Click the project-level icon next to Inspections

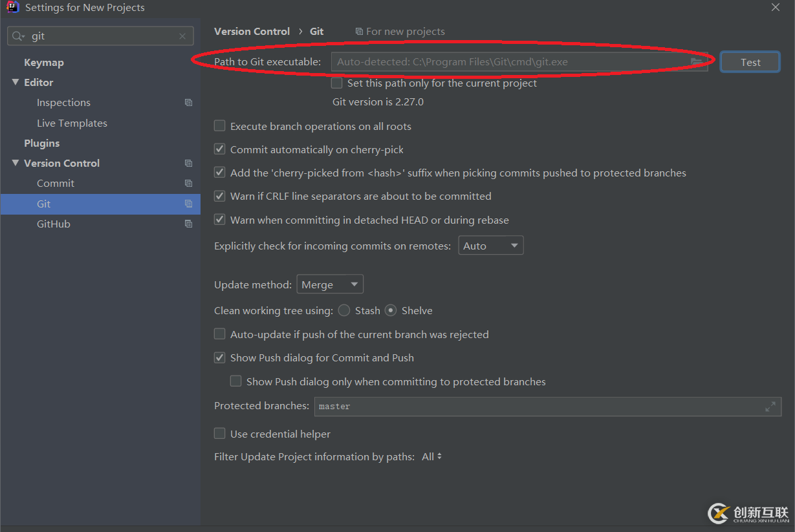[188, 103]
